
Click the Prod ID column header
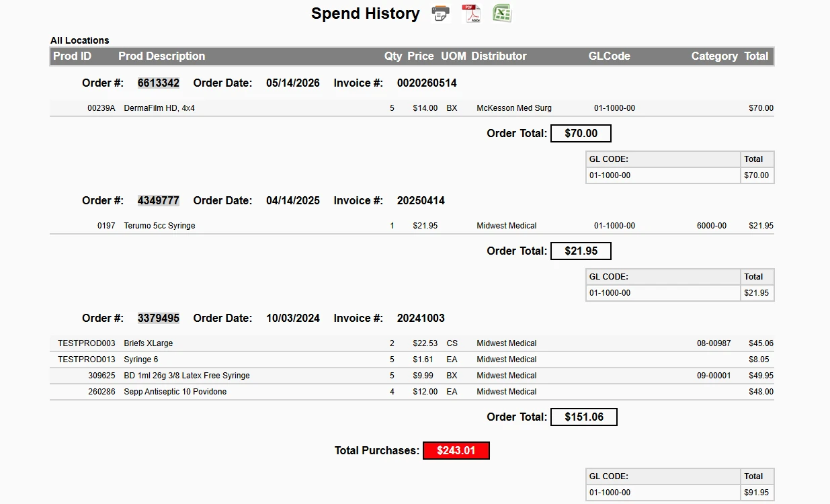[72, 56]
